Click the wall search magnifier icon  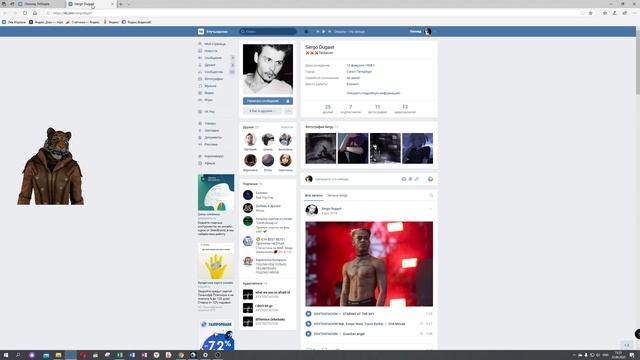coord(431,196)
